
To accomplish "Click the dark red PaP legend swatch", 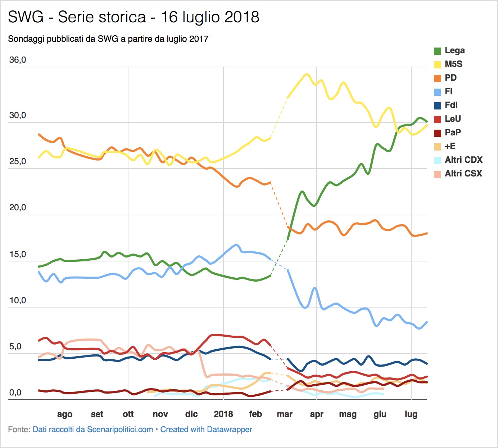I will (438, 133).
